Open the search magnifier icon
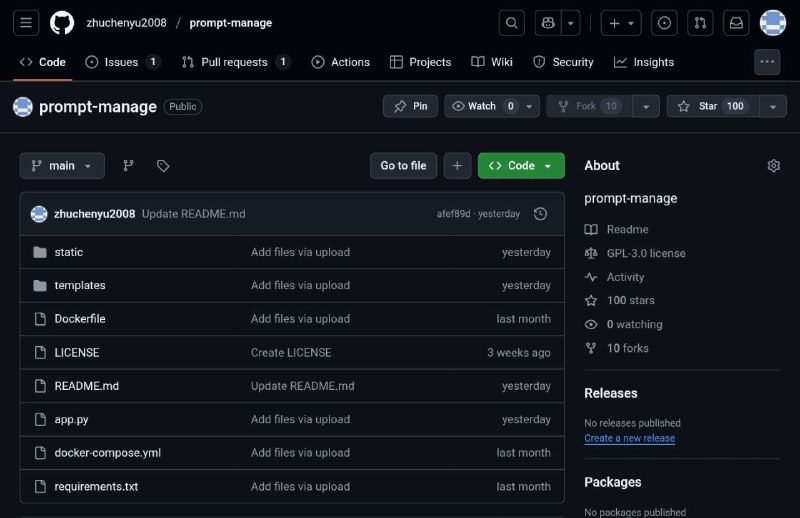Viewport: 800px width, 518px height. tap(511, 22)
